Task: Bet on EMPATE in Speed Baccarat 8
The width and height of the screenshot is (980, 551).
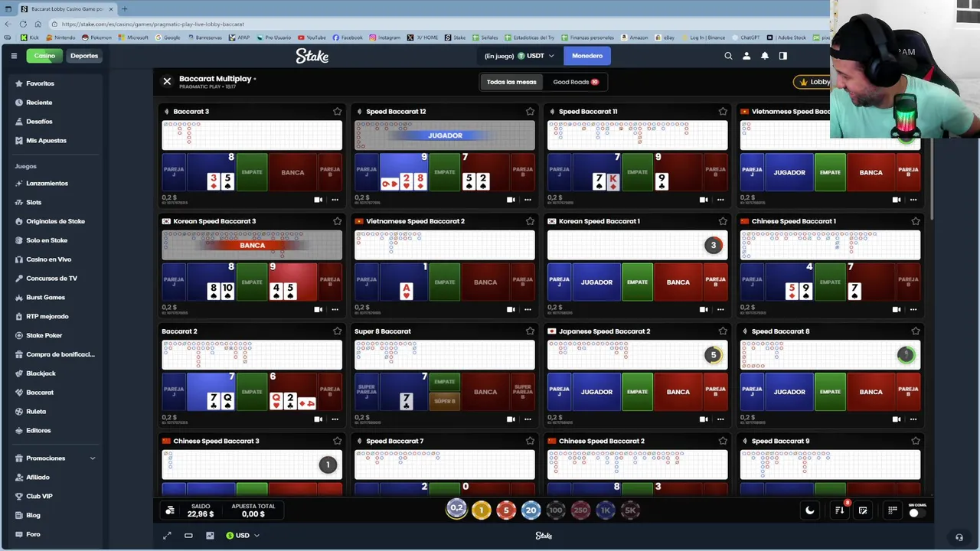Action: pos(830,392)
